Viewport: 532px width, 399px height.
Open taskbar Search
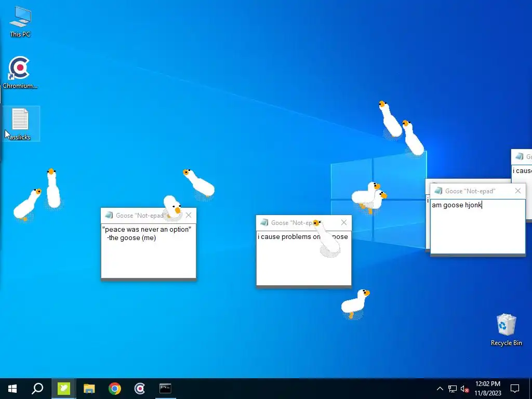[x=37, y=389]
